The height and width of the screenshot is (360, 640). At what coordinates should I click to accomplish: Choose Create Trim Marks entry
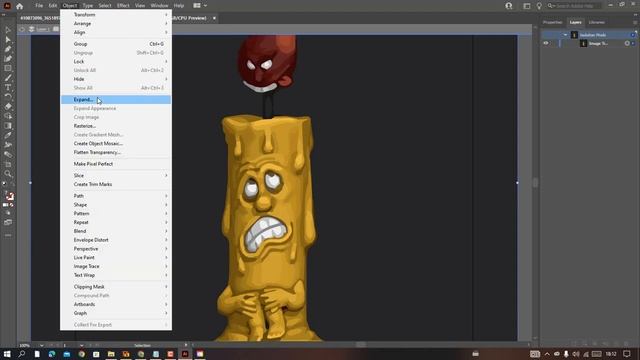pyautogui.click(x=116, y=184)
